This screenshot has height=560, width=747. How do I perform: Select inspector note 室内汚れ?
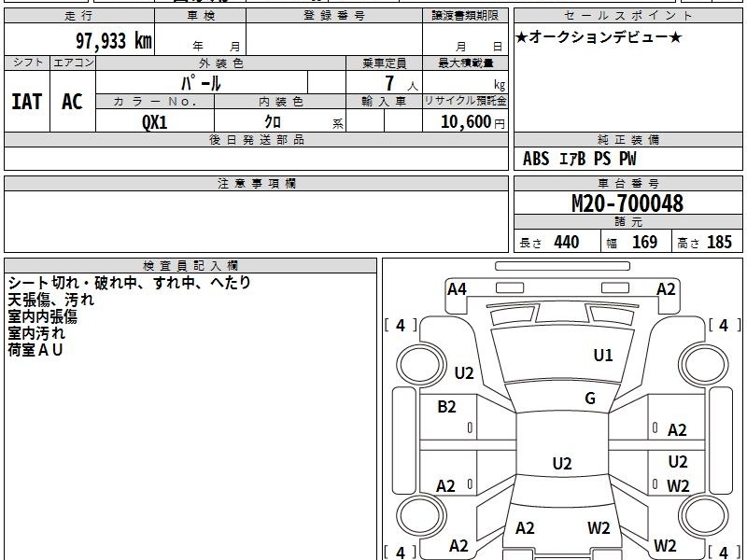pyautogui.click(x=36, y=333)
